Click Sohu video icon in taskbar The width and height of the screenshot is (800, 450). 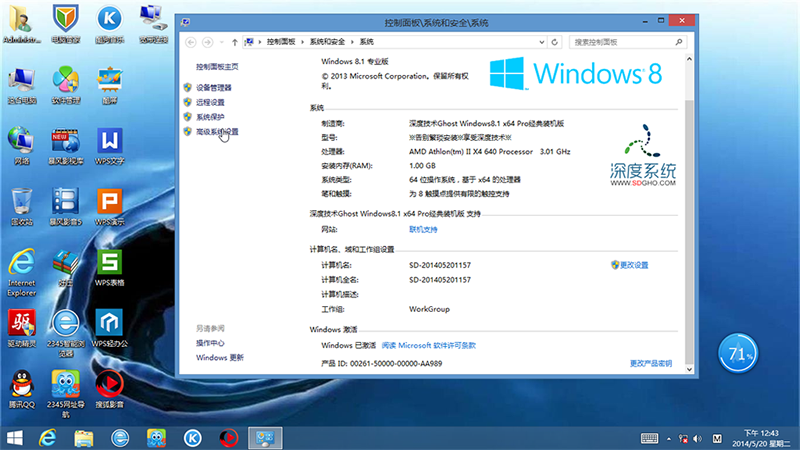pos(229,438)
